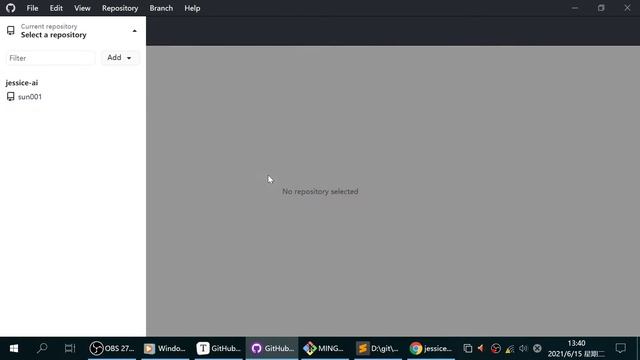
Task: Collapse the Current repository selector
Action: (73, 31)
